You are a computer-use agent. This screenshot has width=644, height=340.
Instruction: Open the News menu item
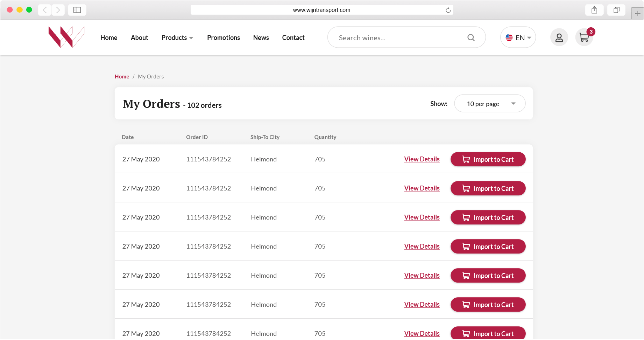[x=261, y=37]
